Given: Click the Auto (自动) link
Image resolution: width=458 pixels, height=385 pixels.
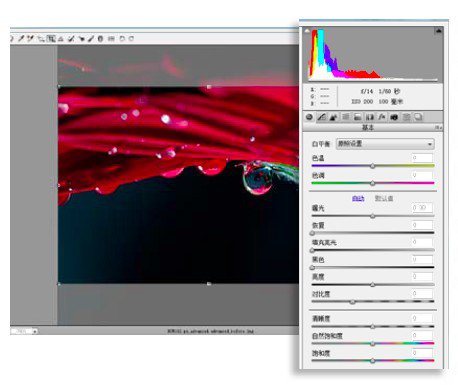Looking at the screenshot, I should [x=358, y=199].
